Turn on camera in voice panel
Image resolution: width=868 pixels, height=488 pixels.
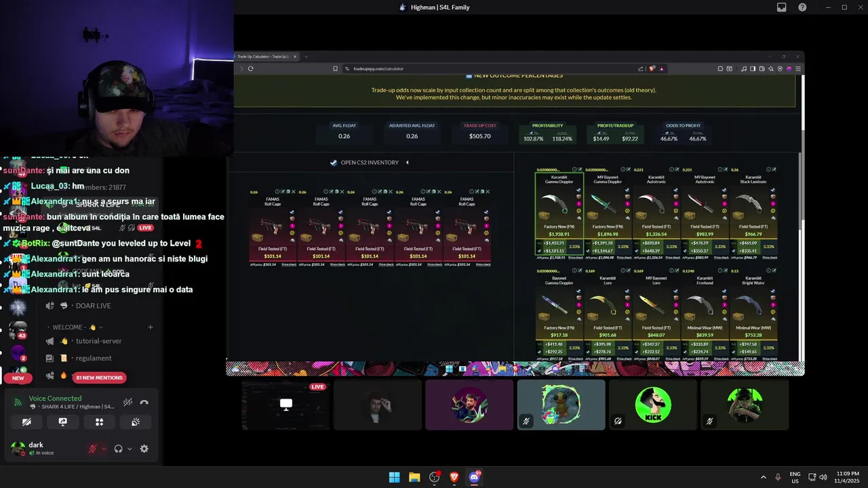click(26, 422)
